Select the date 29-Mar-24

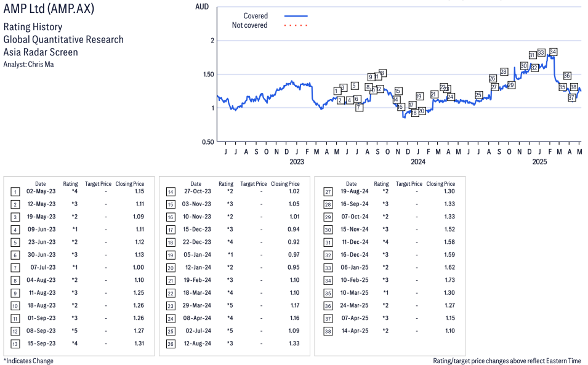tap(197, 305)
